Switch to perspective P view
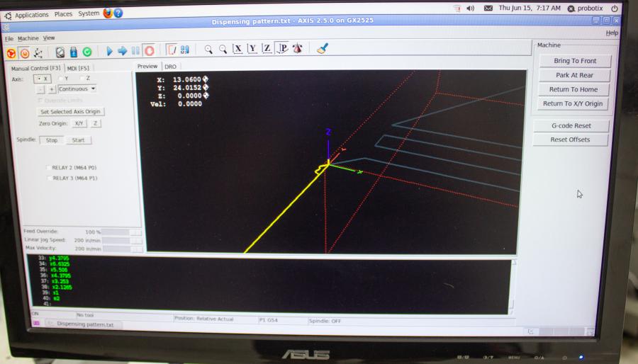Screen dimensions: 638x364 pyautogui.click(x=282, y=48)
